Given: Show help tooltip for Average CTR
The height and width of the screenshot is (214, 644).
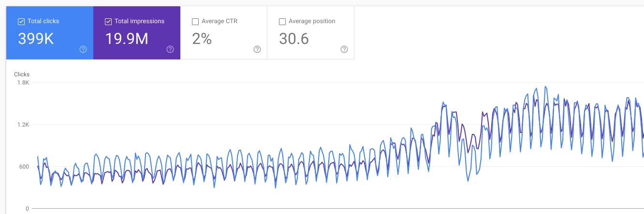Looking at the screenshot, I should click(x=257, y=49).
